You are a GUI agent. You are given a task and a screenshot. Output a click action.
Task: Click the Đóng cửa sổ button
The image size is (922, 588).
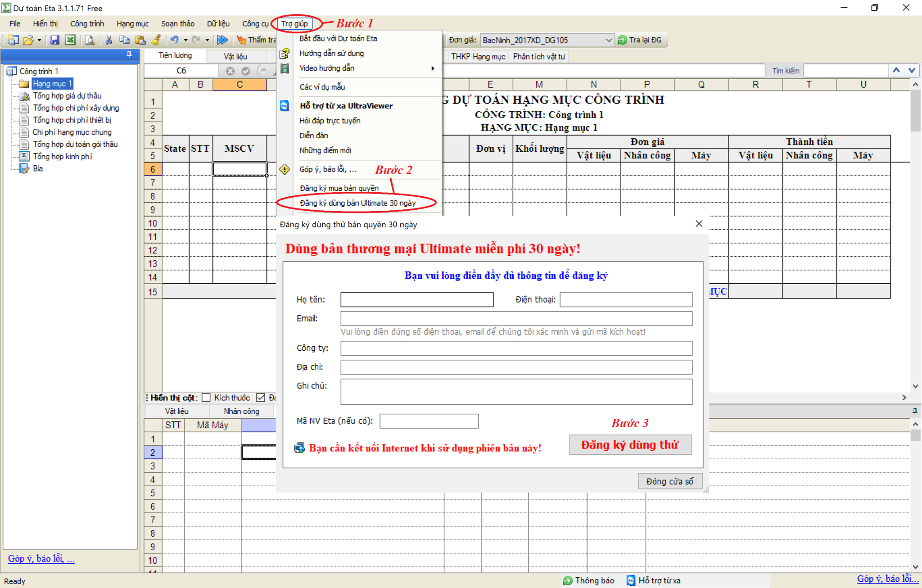[669, 481]
